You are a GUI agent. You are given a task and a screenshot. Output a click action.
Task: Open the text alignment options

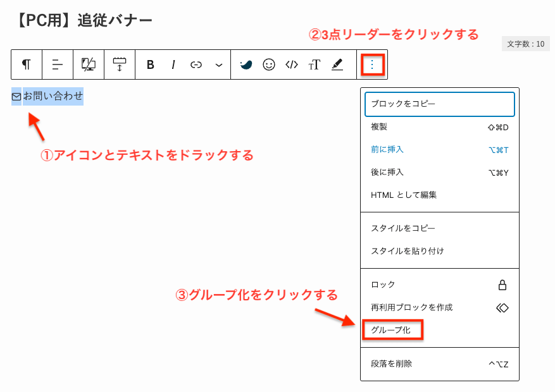58,64
